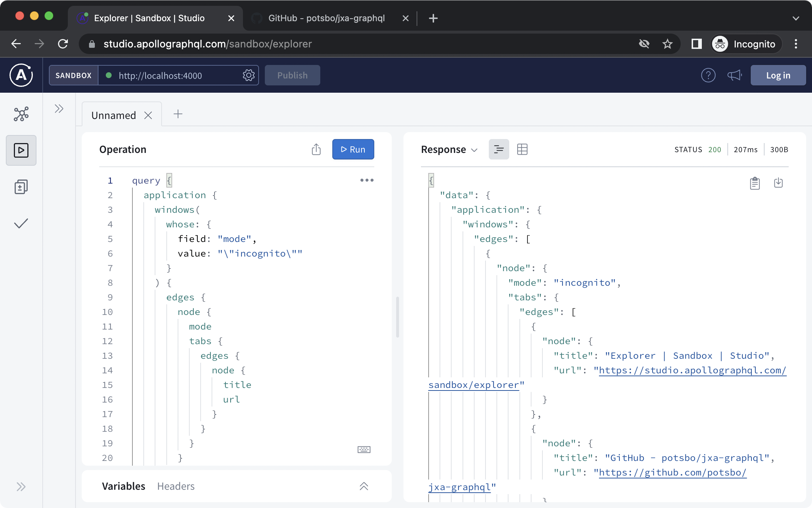Copy response with clipboard icon
Screen dimensions: 812x508
coord(755,183)
